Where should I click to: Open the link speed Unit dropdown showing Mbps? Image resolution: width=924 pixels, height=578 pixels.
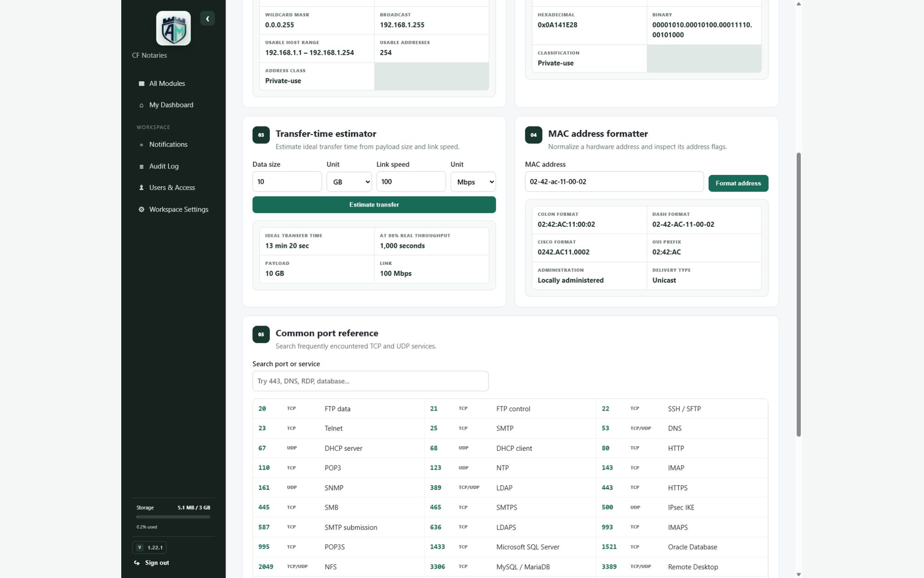coord(473,182)
